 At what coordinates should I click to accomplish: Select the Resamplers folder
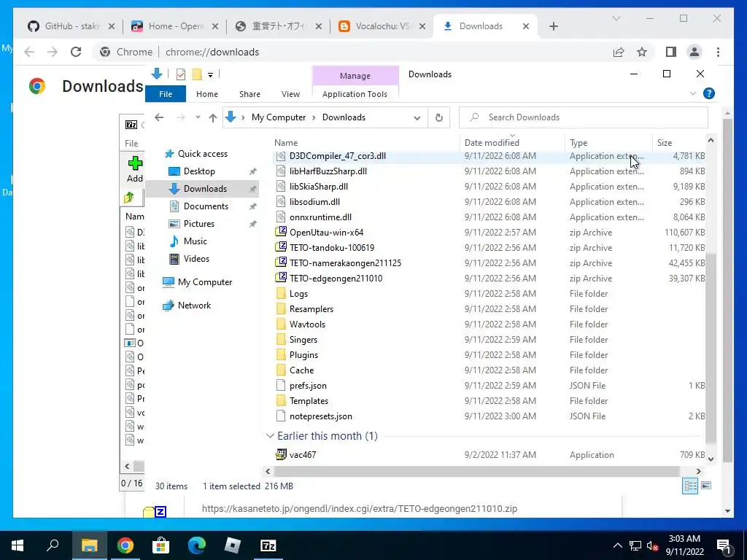click(311, 309)
